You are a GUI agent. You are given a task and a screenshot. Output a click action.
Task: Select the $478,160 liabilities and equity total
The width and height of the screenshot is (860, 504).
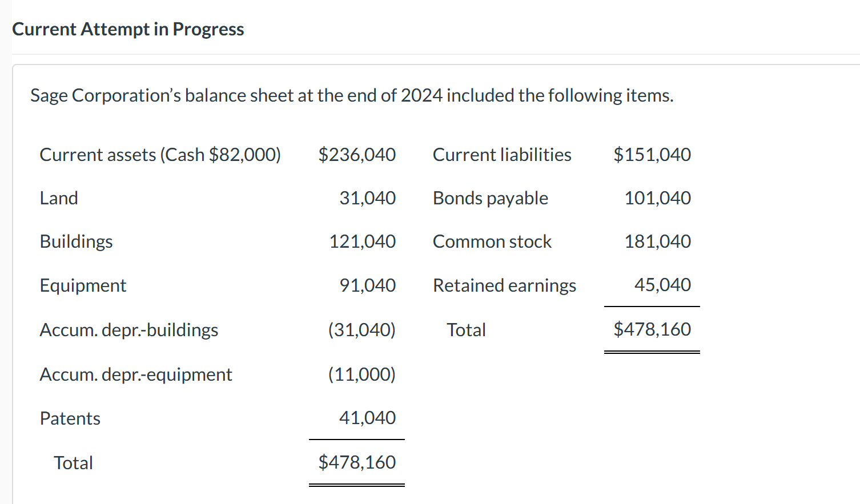[x=652, y=329]
